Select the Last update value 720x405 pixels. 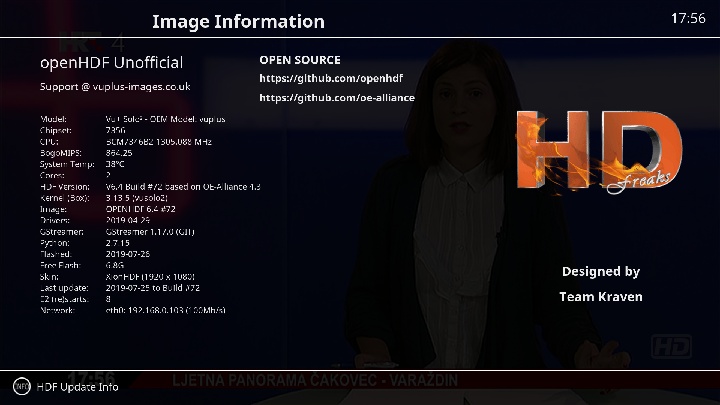point(152,288)
